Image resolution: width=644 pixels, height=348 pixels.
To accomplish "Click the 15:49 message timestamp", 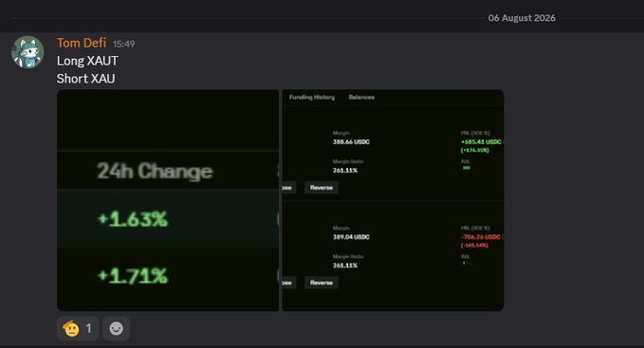I will click(123, 44).
